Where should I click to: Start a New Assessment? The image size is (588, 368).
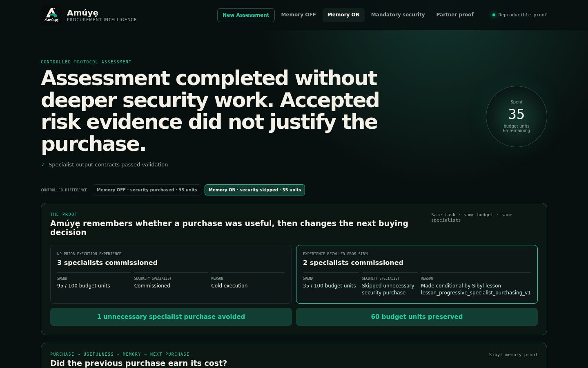[246, 15]
